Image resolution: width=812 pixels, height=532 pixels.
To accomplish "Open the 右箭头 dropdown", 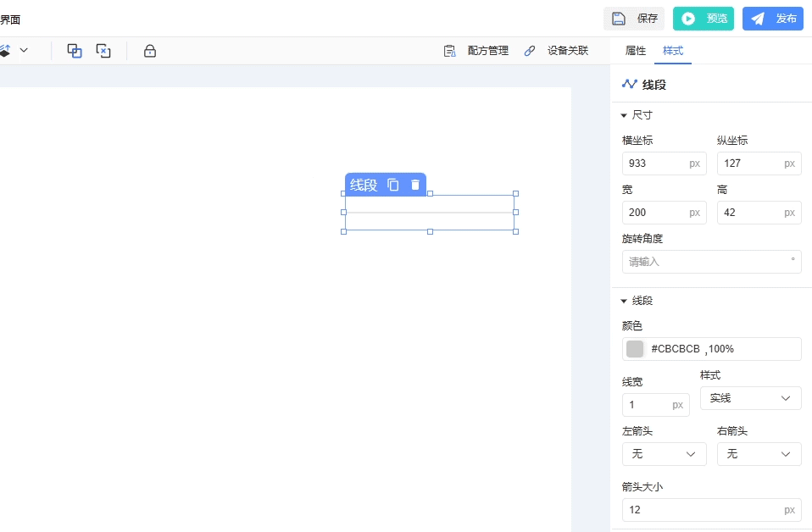I will (759, 454).
